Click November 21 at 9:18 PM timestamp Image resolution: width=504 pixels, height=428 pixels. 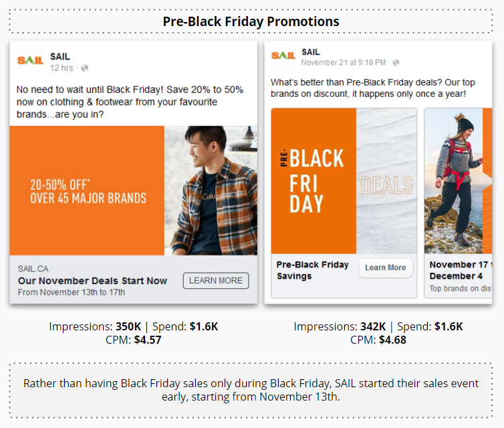344,63
